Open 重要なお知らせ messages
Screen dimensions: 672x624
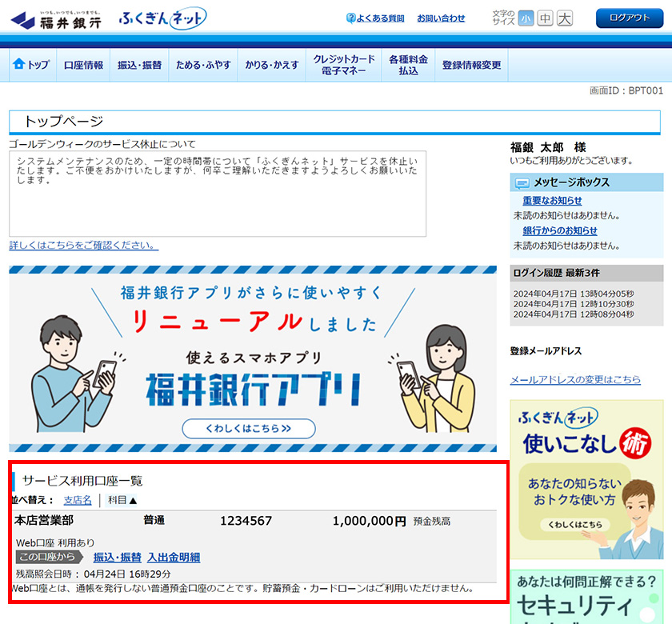click(x=552, y=201)
